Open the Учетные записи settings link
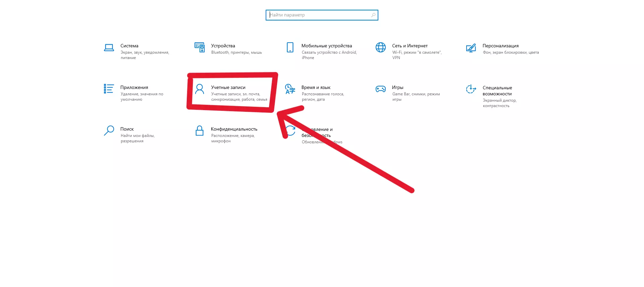This screenshot has height=287, width=644. (x=228, y=87)
